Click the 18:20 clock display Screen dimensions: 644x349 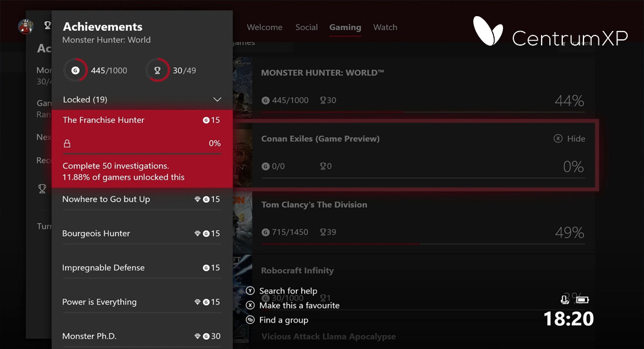pyautogui.click(x=569, y=319)
